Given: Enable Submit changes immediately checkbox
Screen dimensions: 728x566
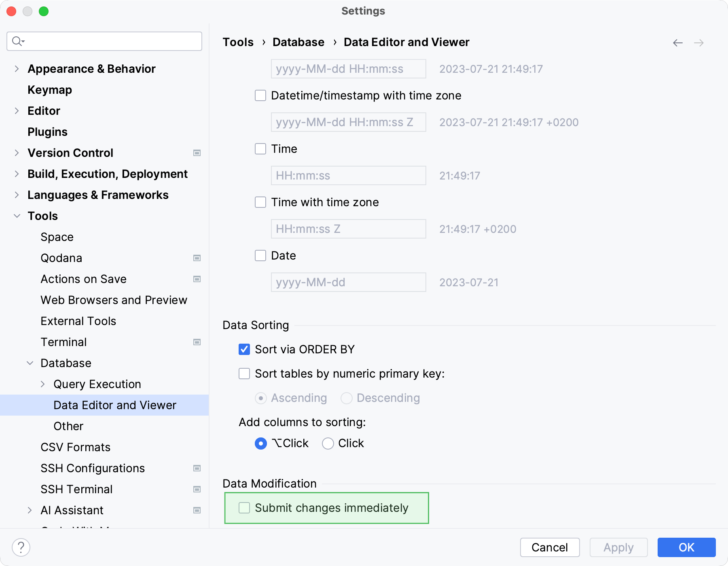Looking at the screenshot, I should click(x=244, y=508).
